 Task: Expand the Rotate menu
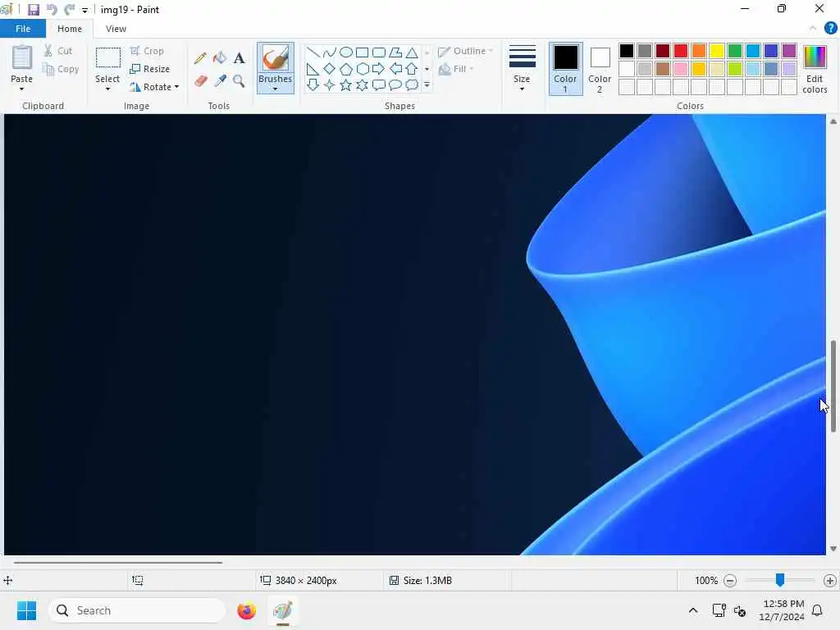(x=154, y=86)
